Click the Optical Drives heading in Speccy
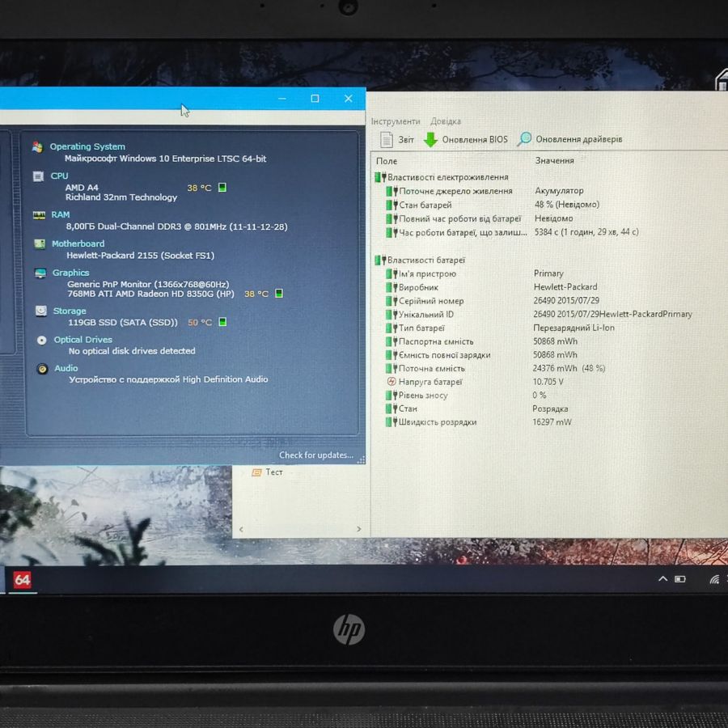 click(83, 340)
